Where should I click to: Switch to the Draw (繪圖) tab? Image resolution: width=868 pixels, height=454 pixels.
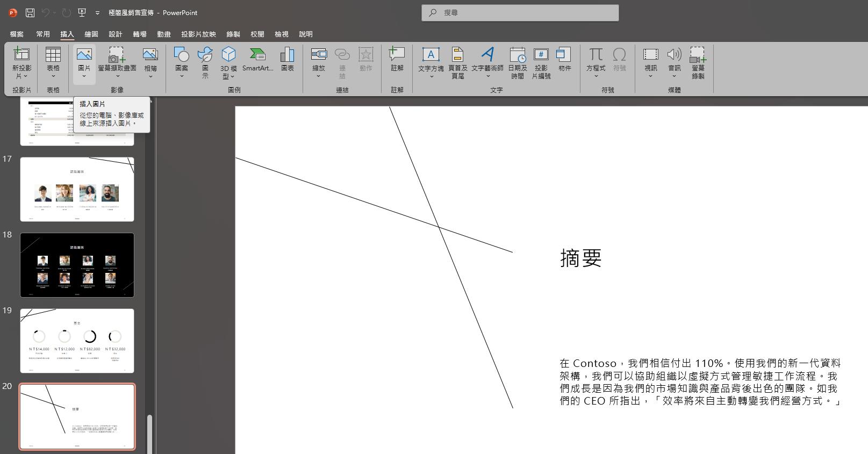[x=91, y=34]
